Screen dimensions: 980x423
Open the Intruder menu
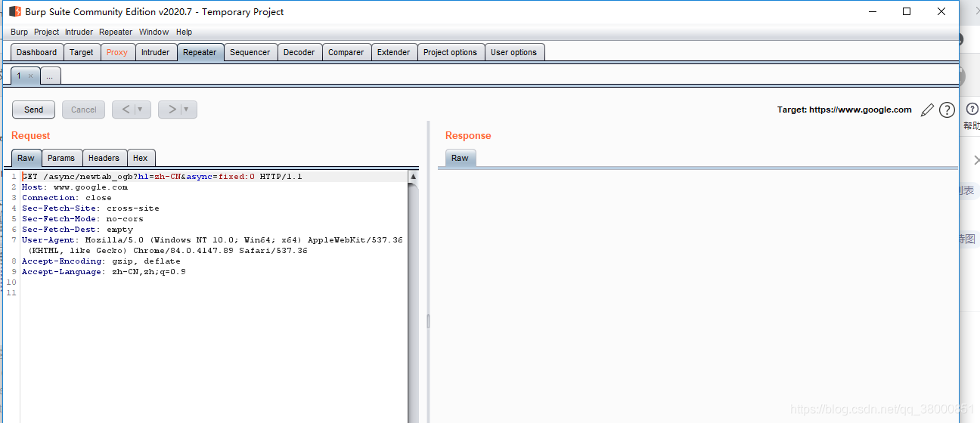pos(79,32)
